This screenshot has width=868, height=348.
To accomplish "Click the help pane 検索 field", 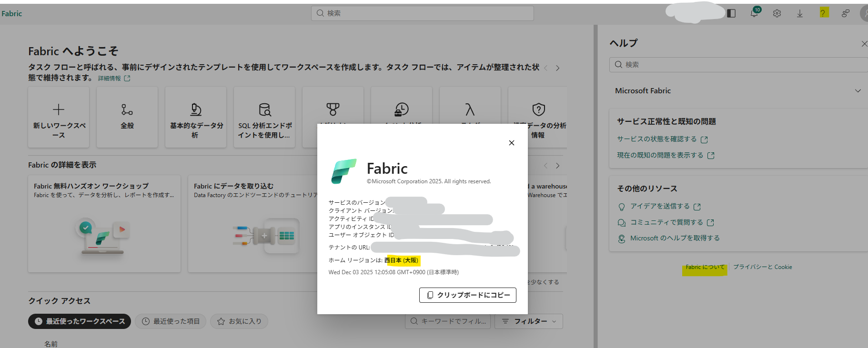I will (738, 65).
